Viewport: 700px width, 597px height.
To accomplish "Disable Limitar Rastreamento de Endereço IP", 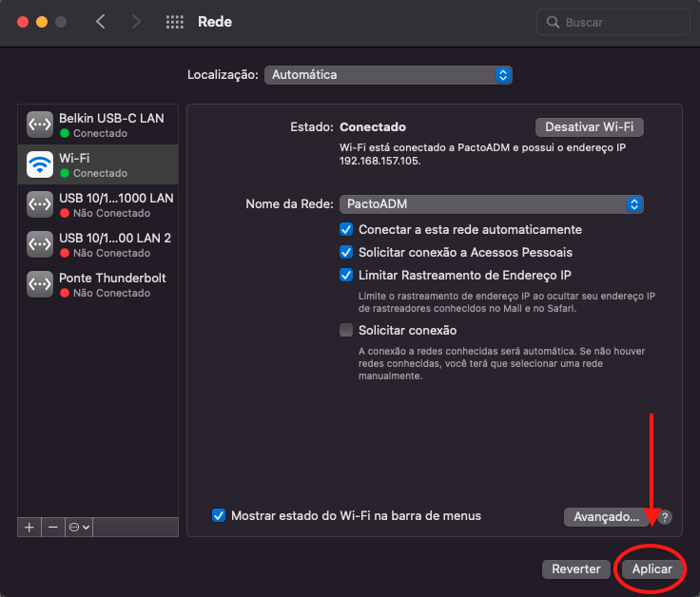I will (x=346, y=275).
